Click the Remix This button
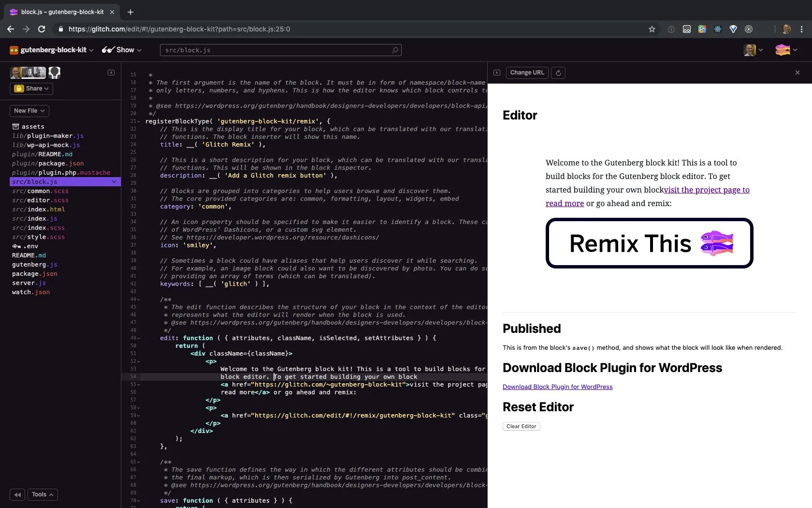Screen dimensions: 812x508 click(x=650, y=243)
